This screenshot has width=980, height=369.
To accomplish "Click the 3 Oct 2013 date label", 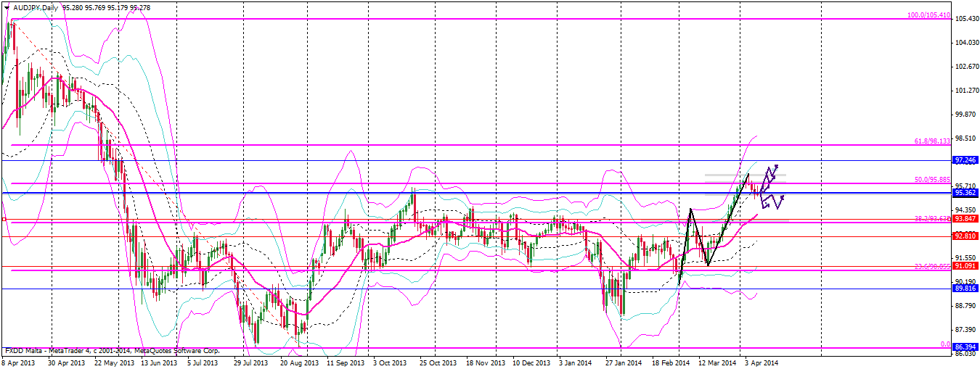I will click(x=390, y=362).
